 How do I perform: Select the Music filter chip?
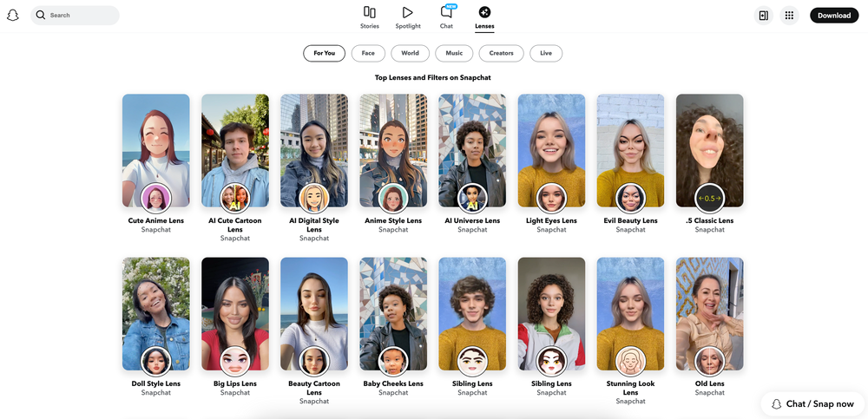tap(454, 53)
